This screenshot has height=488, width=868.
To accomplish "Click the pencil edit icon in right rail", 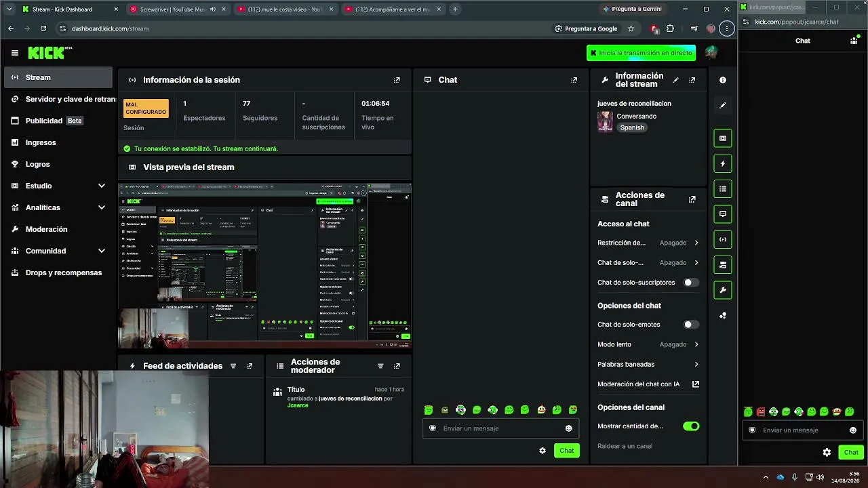I will click(723, 105).
